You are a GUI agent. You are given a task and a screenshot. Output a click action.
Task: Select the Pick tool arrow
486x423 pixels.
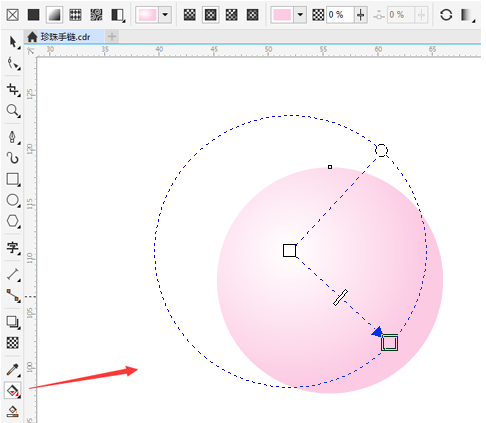point(13,42)
